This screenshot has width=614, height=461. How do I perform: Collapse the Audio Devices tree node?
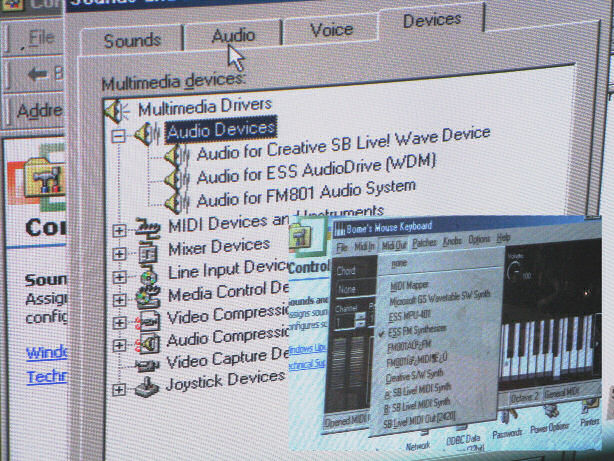(119, 133)
